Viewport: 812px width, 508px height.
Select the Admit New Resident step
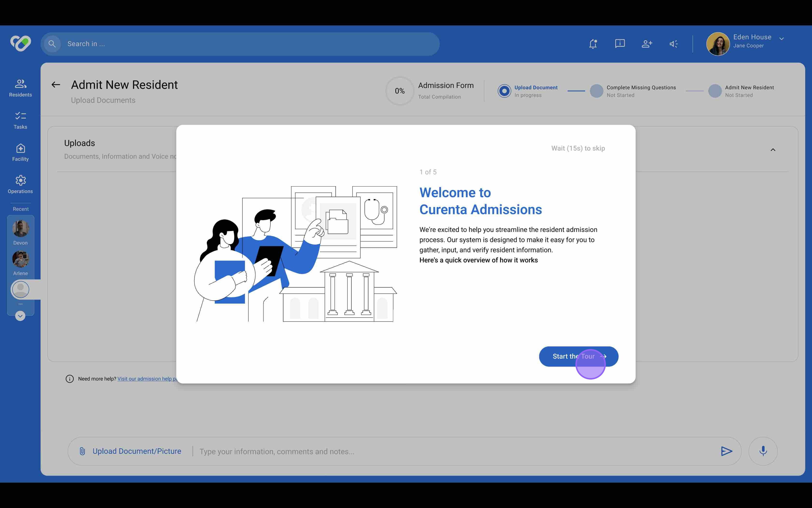point(741,91)
